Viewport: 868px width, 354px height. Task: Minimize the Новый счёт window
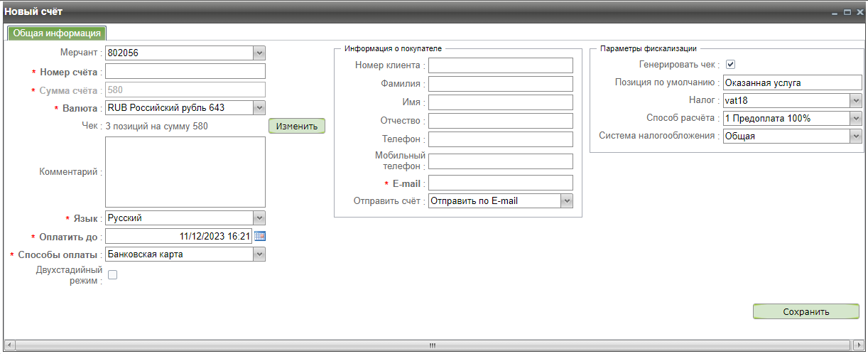[836, 12]
